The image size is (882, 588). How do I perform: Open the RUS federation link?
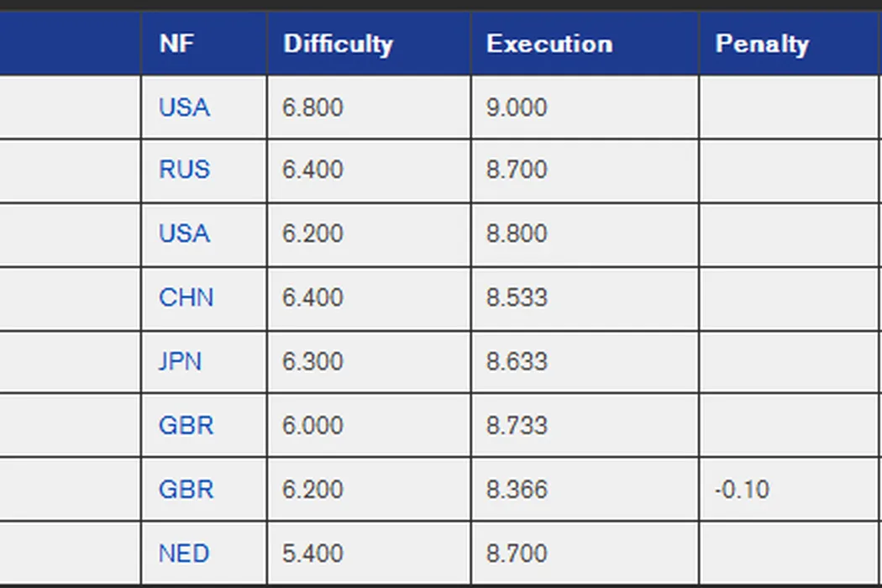[184, 170]
